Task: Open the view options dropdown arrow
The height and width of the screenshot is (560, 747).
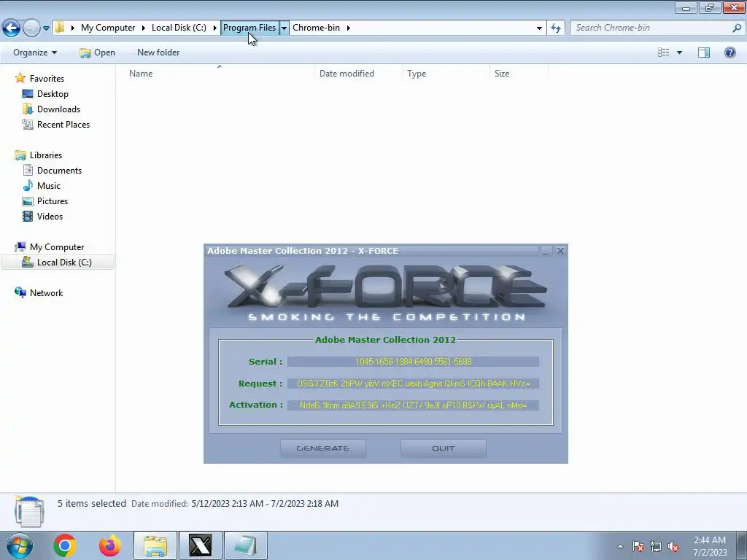Action: pos(679,52)
